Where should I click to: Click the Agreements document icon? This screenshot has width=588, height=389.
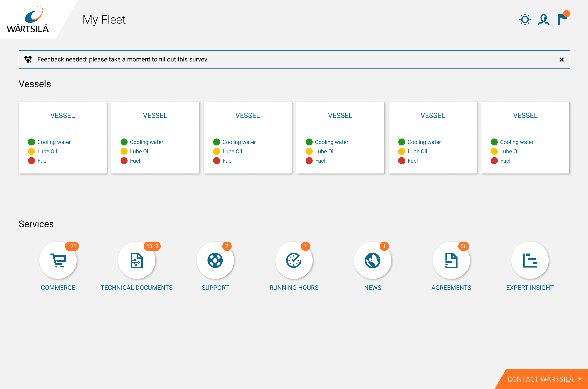pyautogui.click(x=451, y=260)
